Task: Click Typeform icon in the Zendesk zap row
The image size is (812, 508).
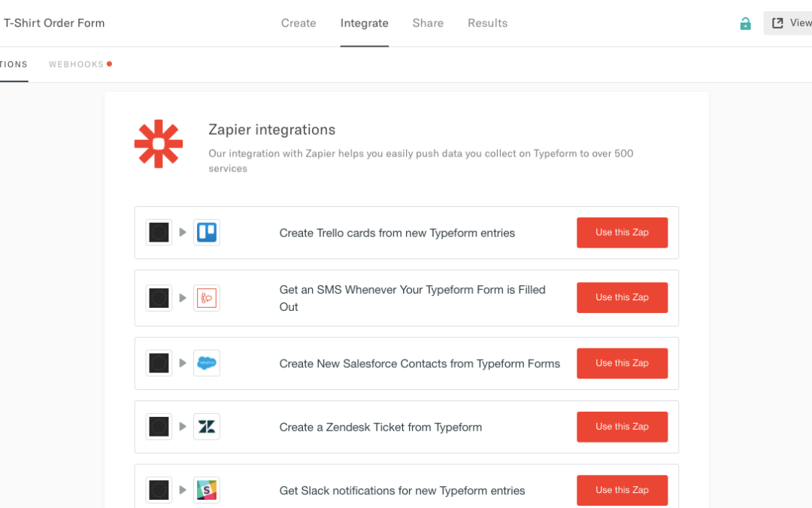Action: 159,427
